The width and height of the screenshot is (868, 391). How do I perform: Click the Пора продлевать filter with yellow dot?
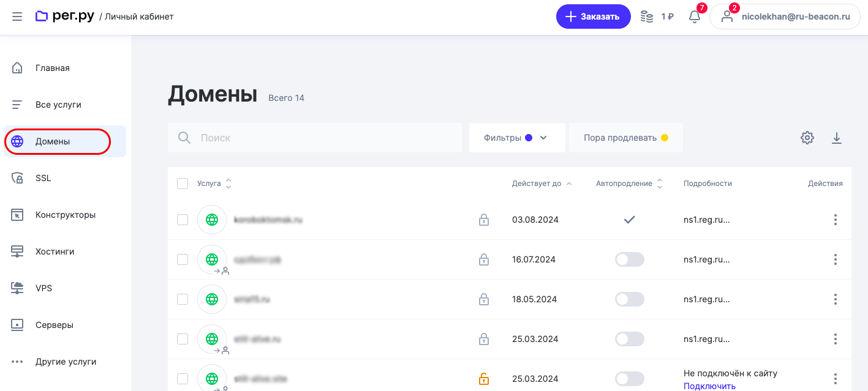click(x=625, y=138)
